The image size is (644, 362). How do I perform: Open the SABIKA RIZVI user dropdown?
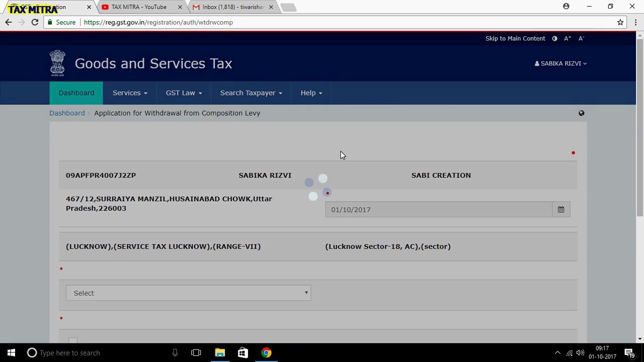560,63
